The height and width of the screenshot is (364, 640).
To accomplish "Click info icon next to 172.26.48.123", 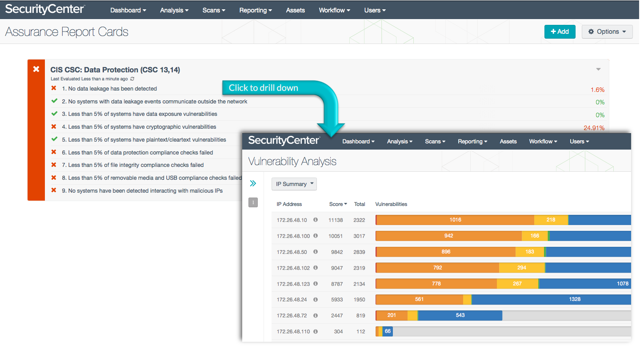I will point(316,284).
